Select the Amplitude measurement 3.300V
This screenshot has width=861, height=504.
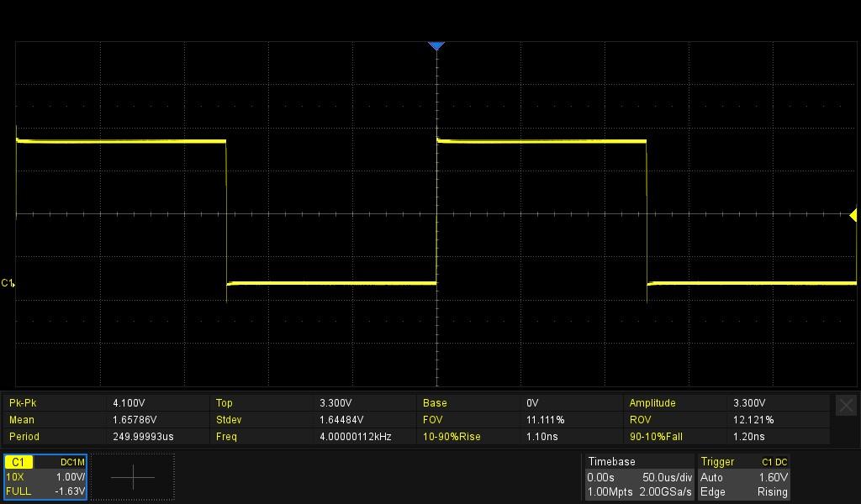coord(749,403)
